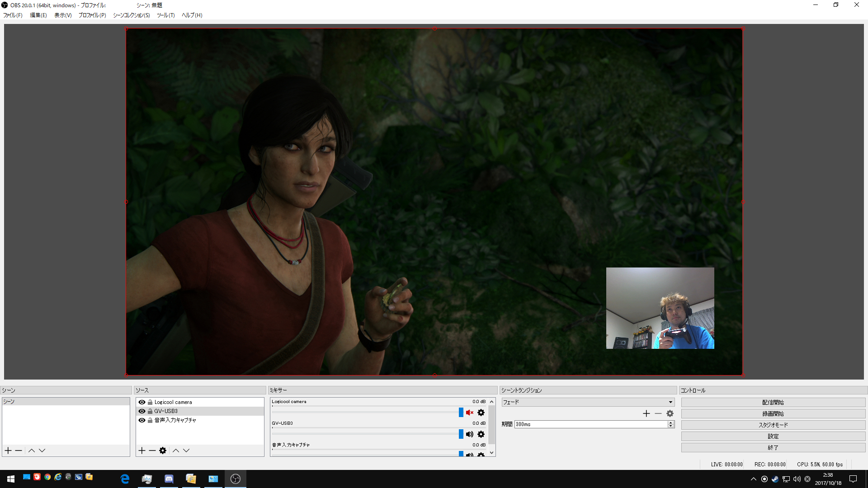Open the ツール(T) menu
This screenshot has width=868, height=488.
click(x=165, y=15)
